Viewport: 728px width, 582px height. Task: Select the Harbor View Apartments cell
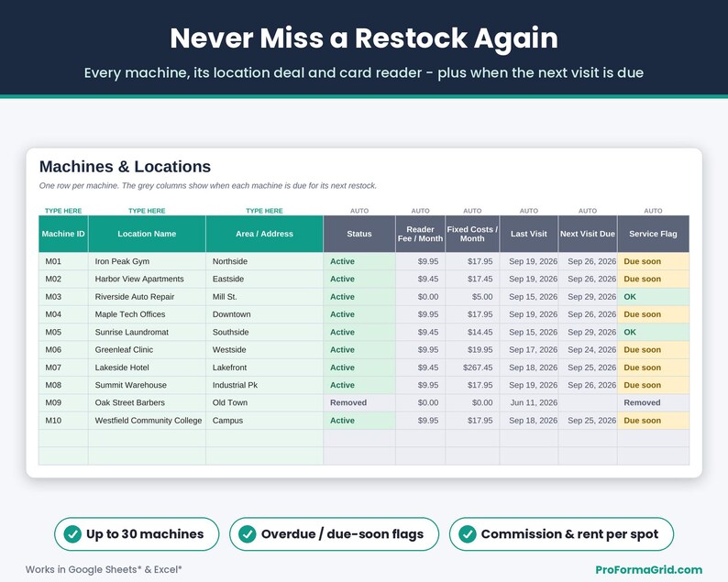point(147,279)
